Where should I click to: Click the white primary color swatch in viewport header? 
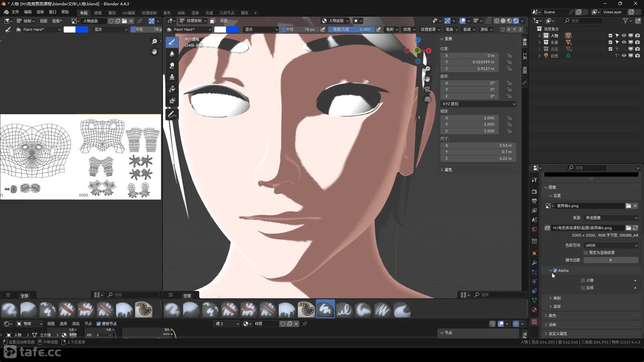coord(220,29)
